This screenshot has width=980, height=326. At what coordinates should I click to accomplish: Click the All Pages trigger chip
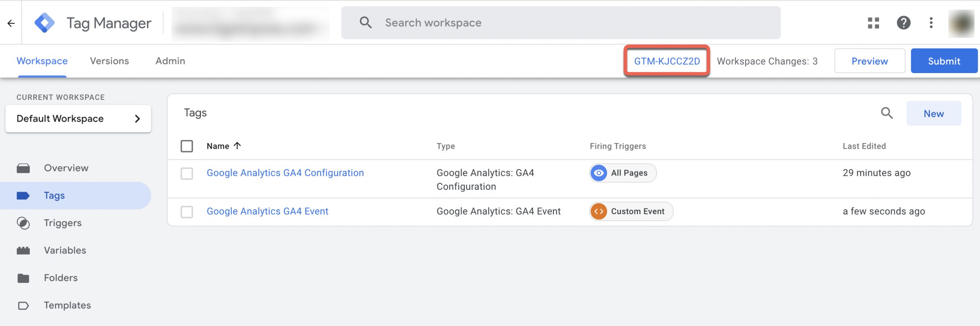click(623, 173)
